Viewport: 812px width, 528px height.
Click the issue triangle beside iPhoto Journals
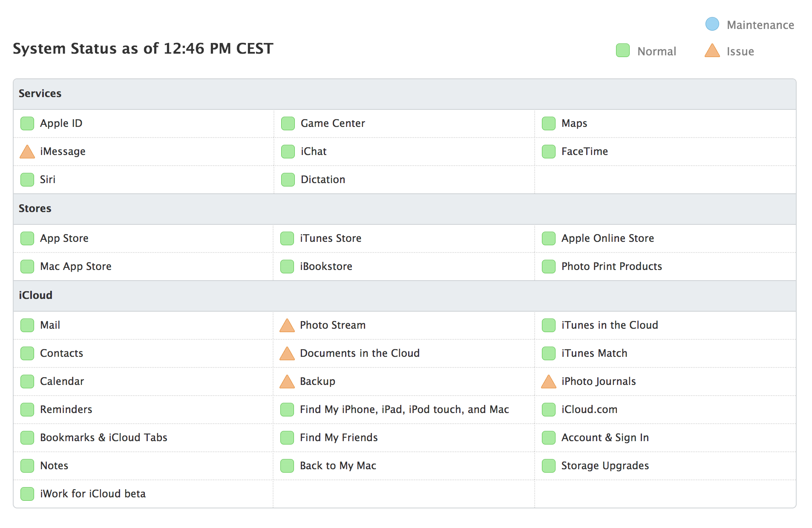click(x=549, y=382)
